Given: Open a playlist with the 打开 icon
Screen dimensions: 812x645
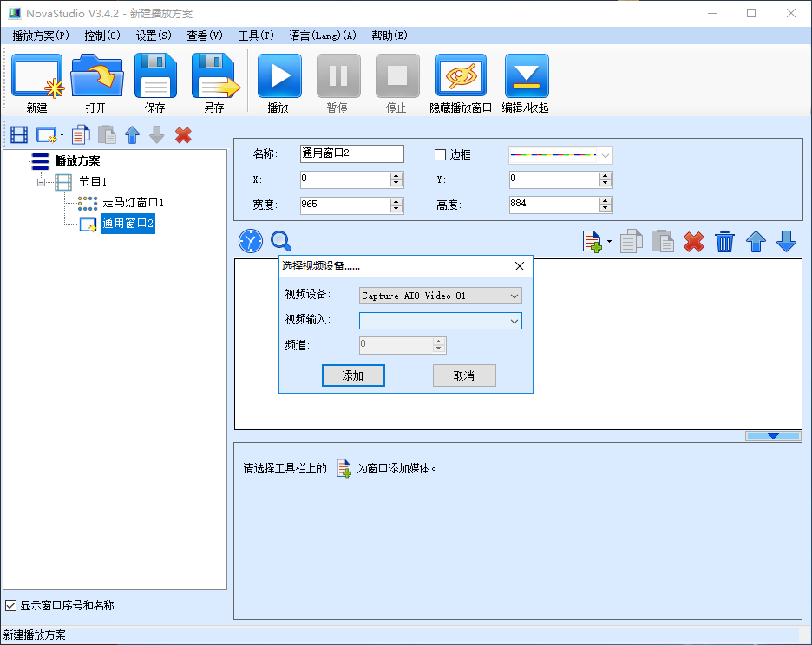Looking at the screenshot, I should (95, 78).
